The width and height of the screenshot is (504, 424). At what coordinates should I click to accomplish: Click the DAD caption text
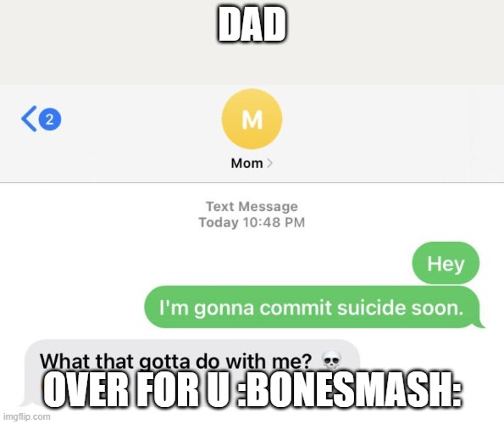point(252,25)
